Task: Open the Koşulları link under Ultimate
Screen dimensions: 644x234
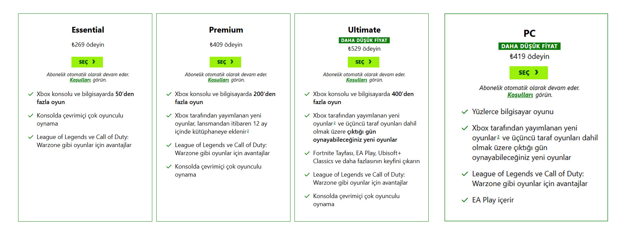Action: pyautogui.click(x=357, y=80)
